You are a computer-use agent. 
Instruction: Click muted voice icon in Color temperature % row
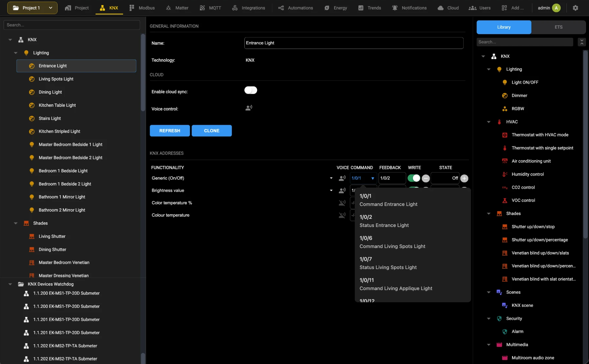[342, 203]
